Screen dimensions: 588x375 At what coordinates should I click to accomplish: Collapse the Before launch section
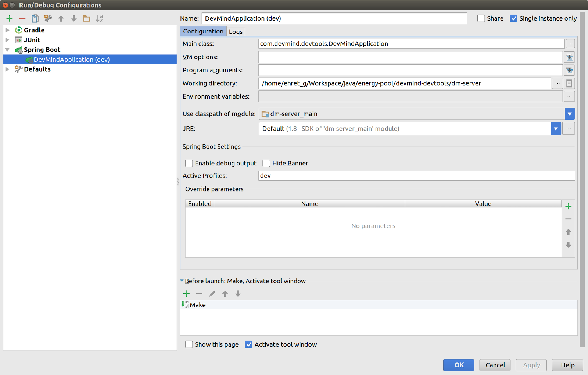pos(182,281)
